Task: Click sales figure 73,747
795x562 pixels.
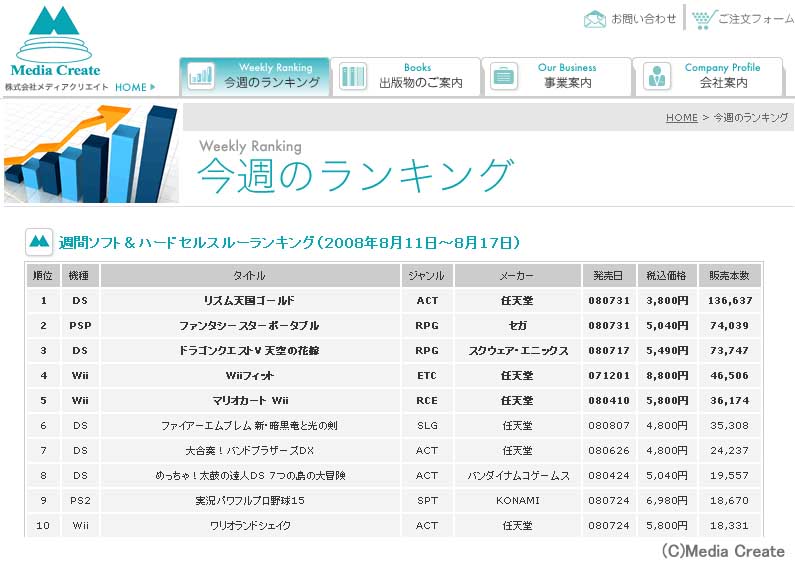Action: point(730,350)
